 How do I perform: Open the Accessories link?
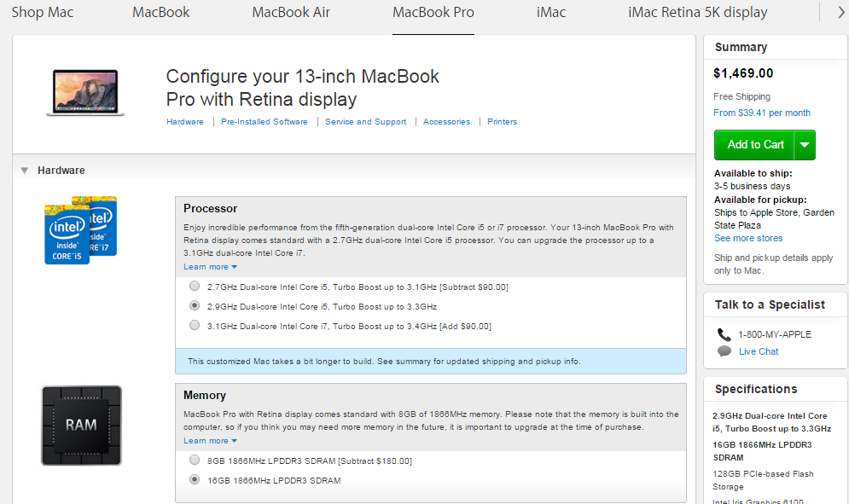tap(447, 122)
